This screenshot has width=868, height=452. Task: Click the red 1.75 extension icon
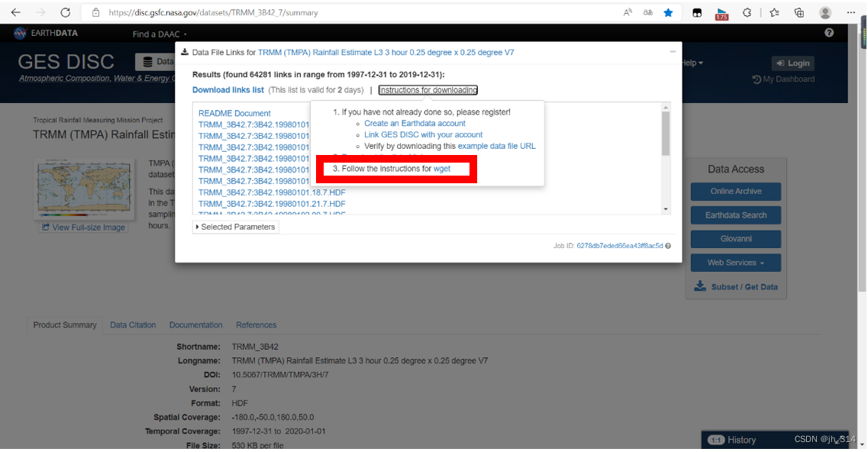[x=721, y=13]
